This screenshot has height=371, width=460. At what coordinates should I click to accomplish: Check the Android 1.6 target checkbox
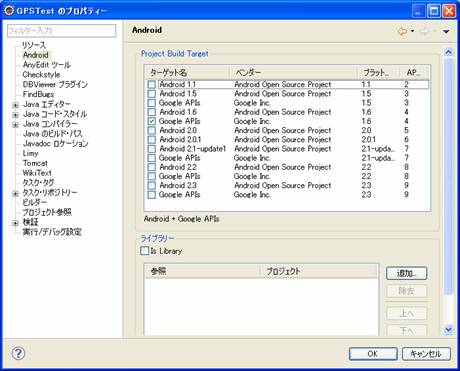click(152, 112)
